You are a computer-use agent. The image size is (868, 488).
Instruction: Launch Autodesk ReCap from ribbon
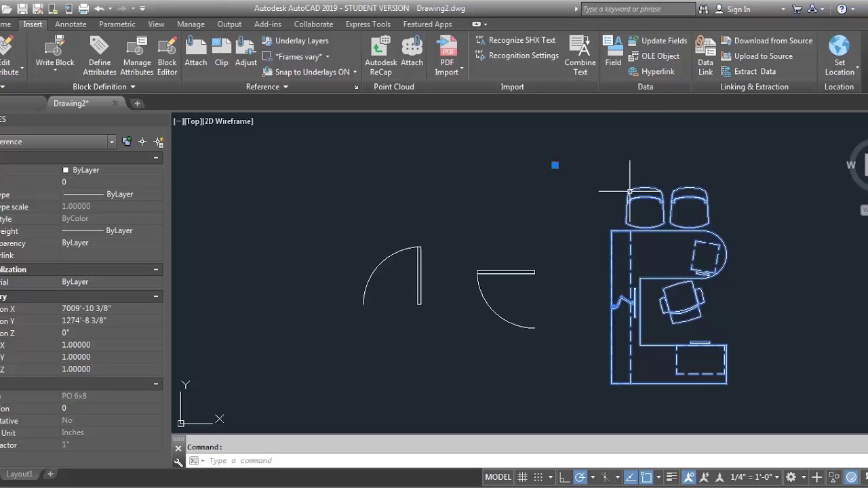click(380, 53)
